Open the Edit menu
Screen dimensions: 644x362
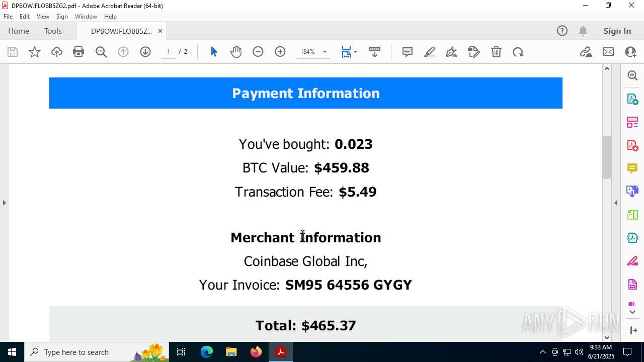pyautogui.click(x=25, y=17)
